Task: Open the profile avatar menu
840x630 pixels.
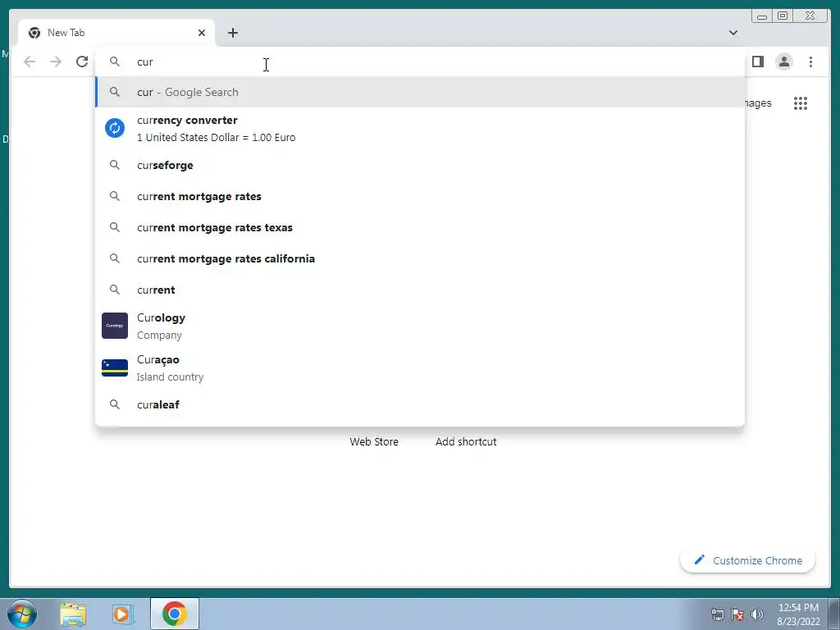Action: pos(783,62)
